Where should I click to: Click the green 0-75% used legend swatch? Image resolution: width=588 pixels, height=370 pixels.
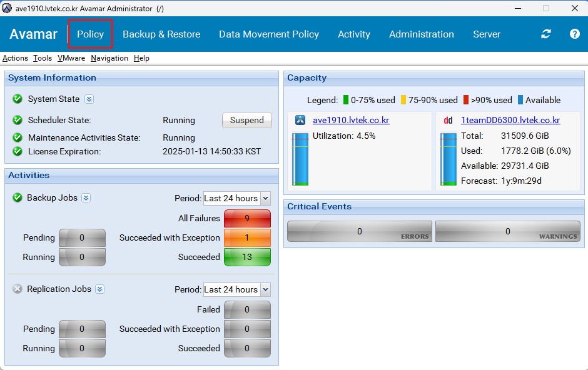pos(346,100)
